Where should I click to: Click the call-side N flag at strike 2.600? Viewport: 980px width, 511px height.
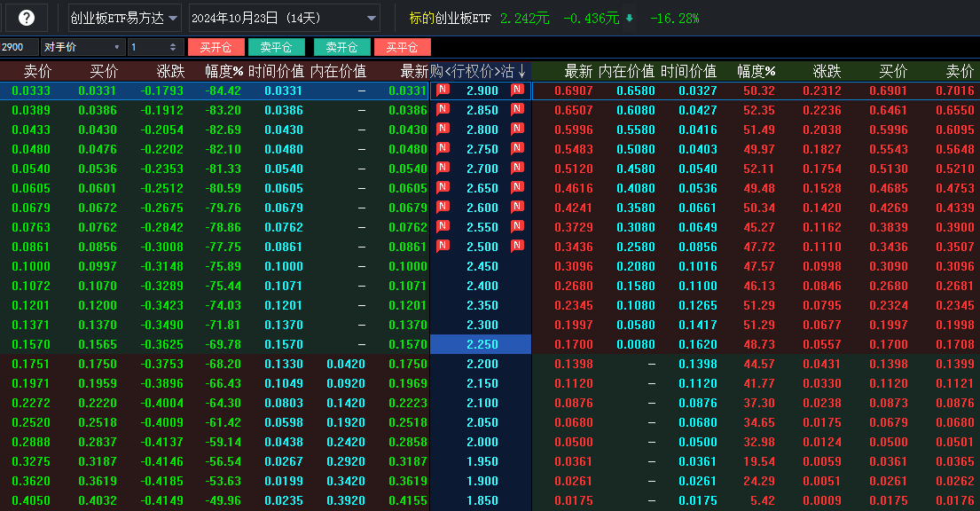coord(443,208)
